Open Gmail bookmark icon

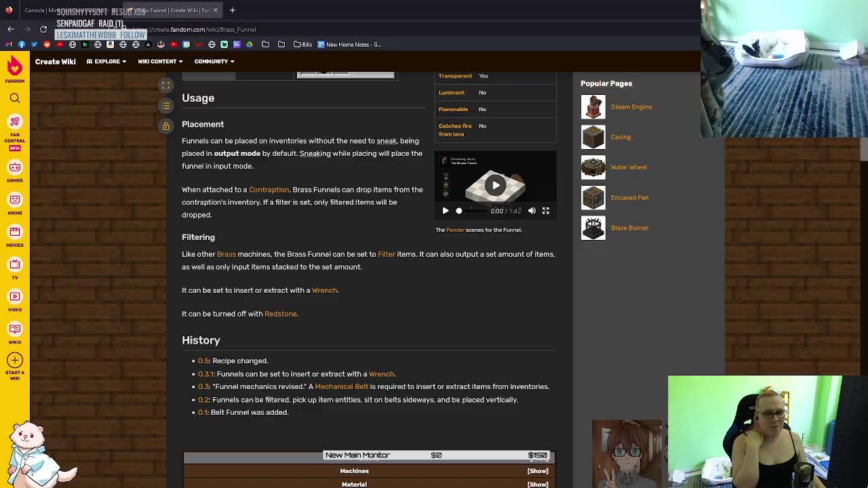pyautogui.click(x=9, y=45)
